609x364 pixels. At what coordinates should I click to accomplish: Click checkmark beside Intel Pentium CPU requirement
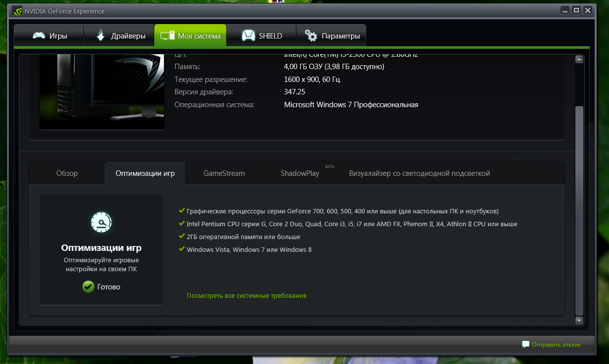[x=182, y=223]
